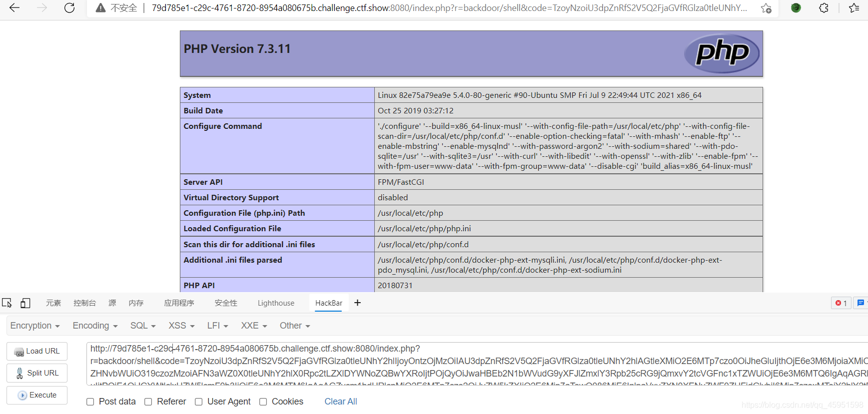Expand the Encoding dropdown
Image resolution: width=868 pixels, height=414 pixels.
point(95,326)
